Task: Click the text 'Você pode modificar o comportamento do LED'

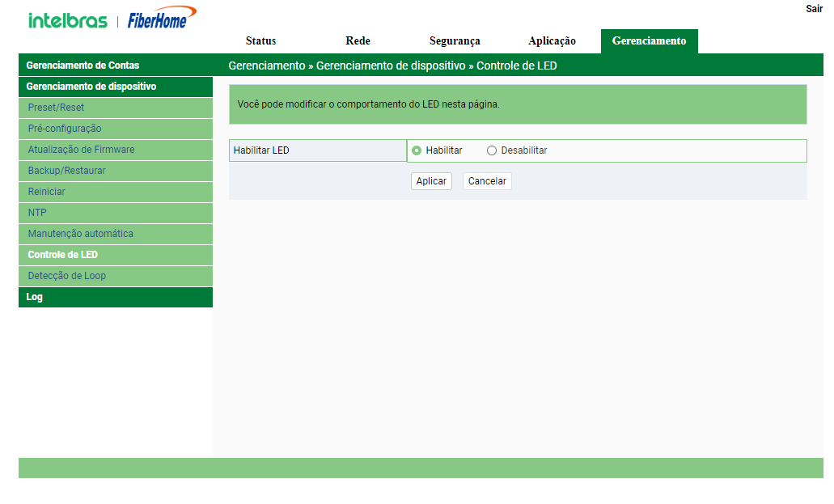Action: click(338, 104)
